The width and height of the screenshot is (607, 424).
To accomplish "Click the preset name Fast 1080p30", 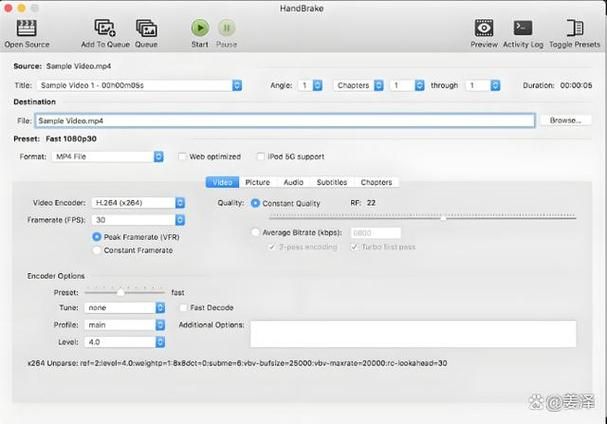I will click(71, 139).
